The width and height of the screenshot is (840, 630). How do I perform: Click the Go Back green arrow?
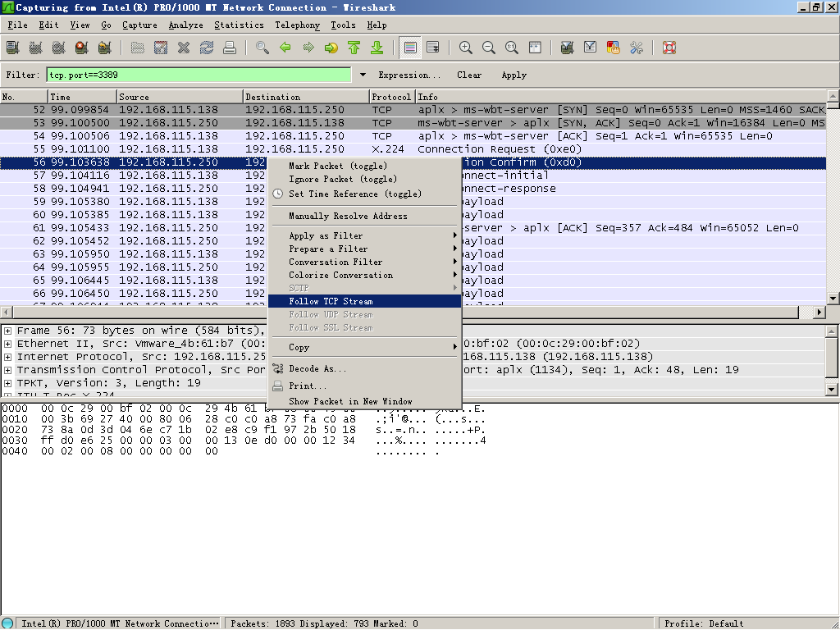[x=285, y=48]
